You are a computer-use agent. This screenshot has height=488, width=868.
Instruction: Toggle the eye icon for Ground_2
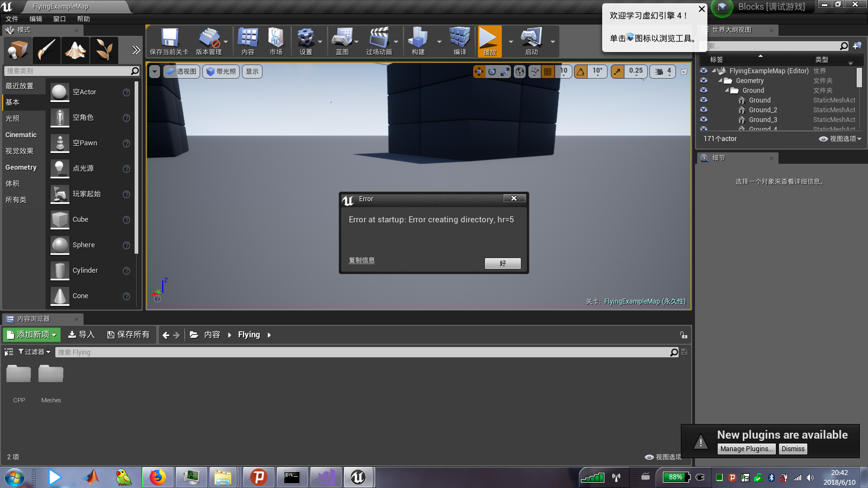704,110
